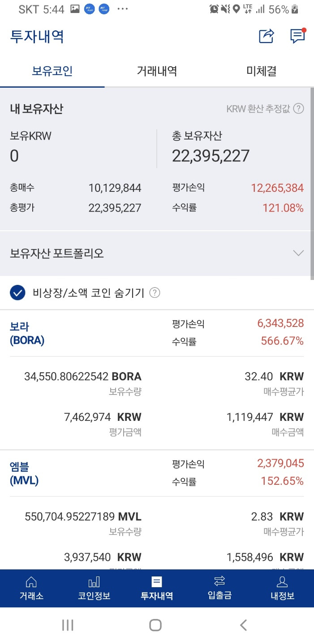Viewport: 314px width, 644px height.
Task: Select 투자내역 in bottom navigation
Action: point(157,588)
